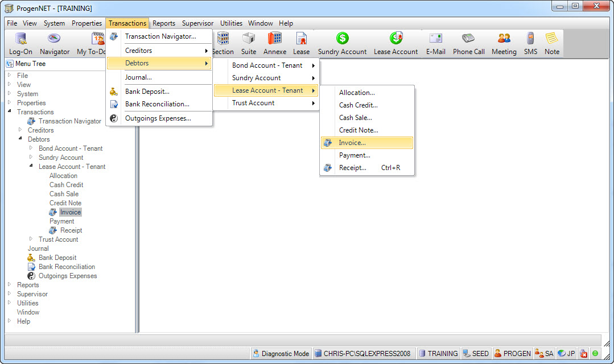Click the Outgoings Expenses icon in Menu Tree
The height and width of the screenshot is (364, 614).
tap(31, 276)
